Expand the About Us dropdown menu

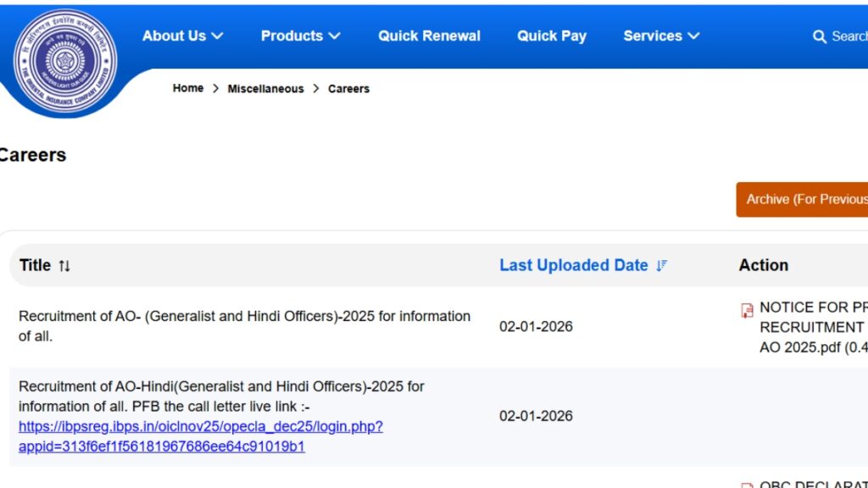tap(182, 36)
